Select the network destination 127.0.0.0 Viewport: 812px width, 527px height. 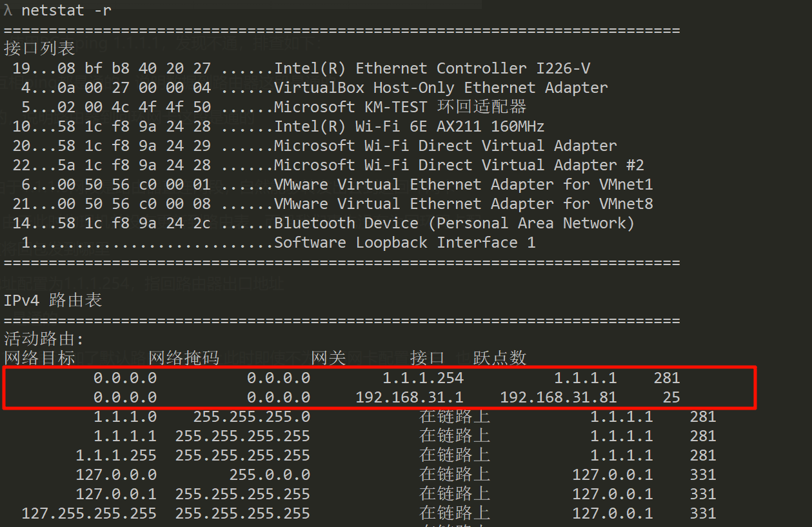[x=116, y=475]
